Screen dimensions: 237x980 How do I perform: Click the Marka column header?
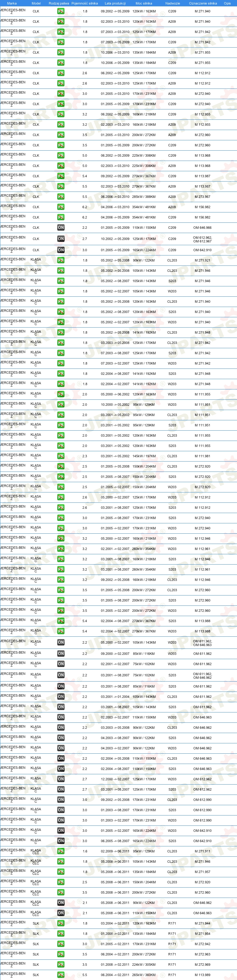coord(12,3)
